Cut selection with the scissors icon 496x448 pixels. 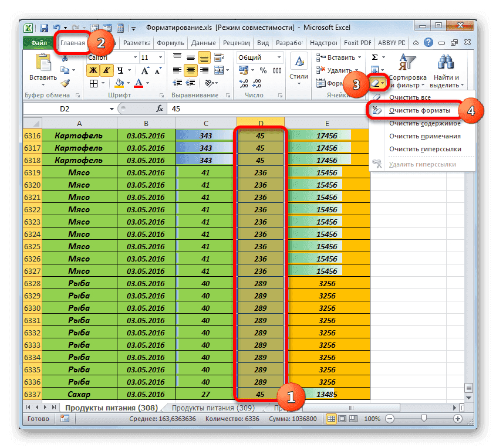coord(65,58)
